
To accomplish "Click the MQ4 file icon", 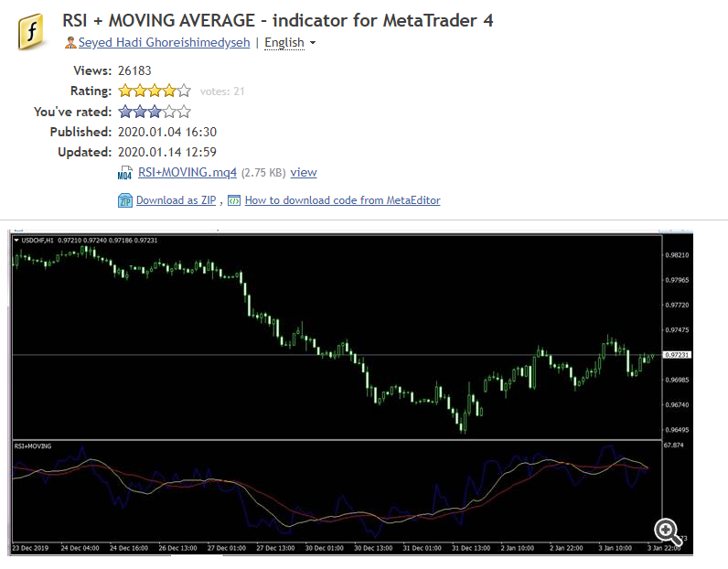I will click(125, 173).
